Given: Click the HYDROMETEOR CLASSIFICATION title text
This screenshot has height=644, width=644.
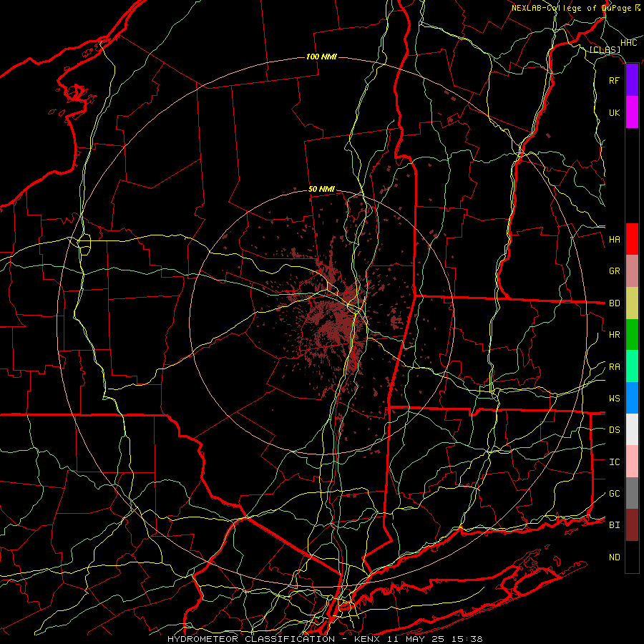Looking at the screenshot, I should coord(251,639).
